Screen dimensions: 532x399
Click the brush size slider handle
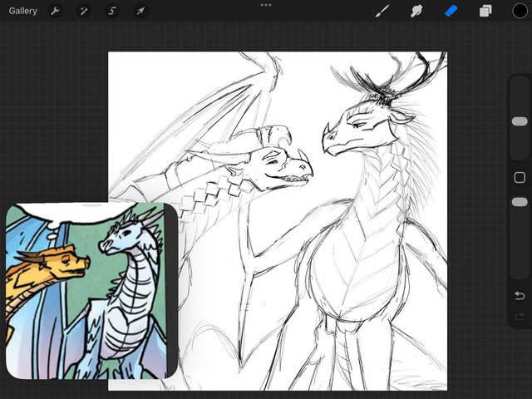pyautogui.click(x=520, y=121)
